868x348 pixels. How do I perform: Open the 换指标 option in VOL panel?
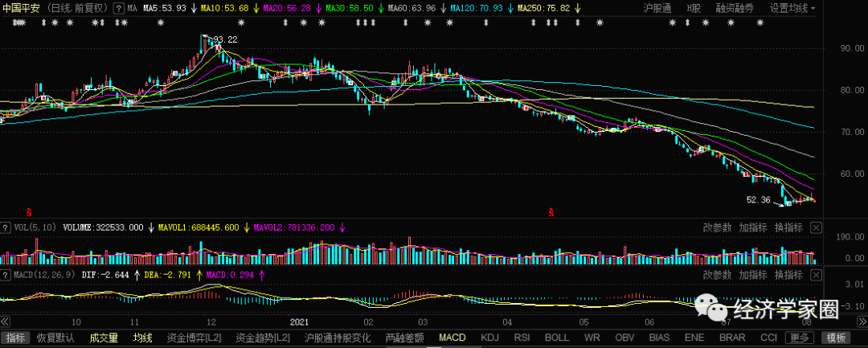coord(788,227)
